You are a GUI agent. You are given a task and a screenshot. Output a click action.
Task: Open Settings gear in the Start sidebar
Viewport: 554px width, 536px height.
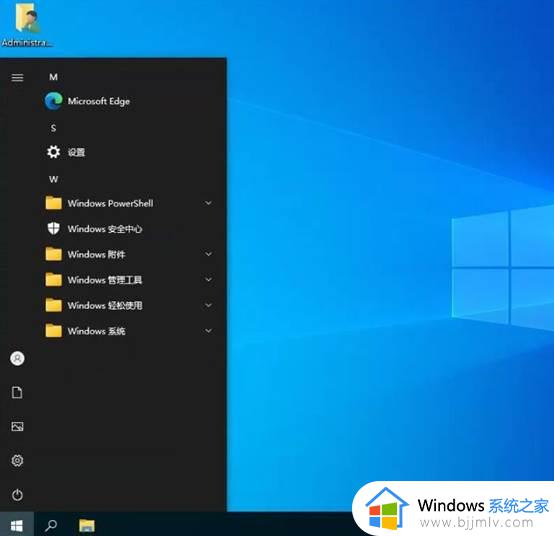17,460
